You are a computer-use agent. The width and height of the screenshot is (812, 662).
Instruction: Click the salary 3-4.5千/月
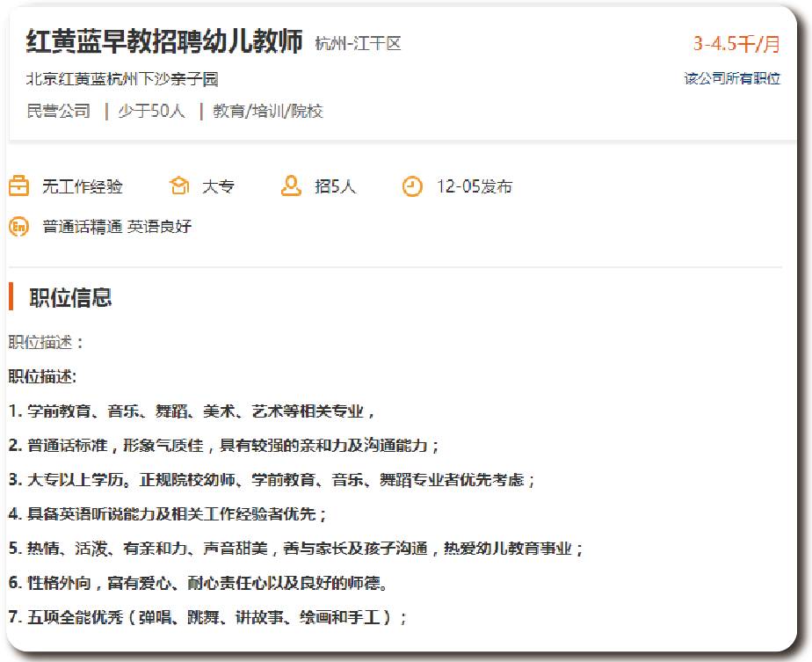(x=736, y=43)
